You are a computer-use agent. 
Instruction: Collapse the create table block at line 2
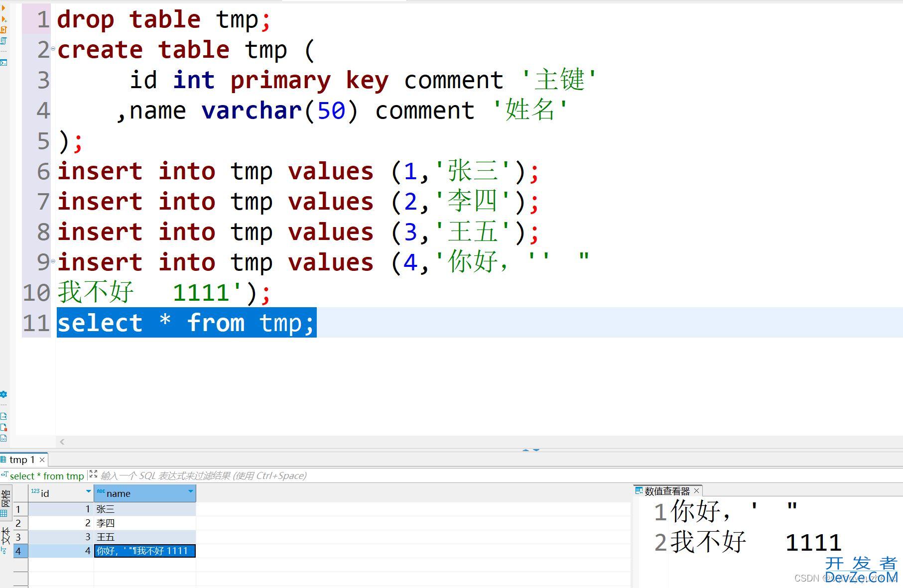53,49
